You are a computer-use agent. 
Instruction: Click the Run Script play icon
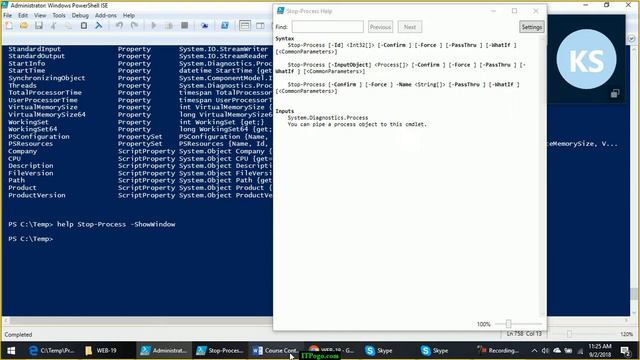point(154,26)
